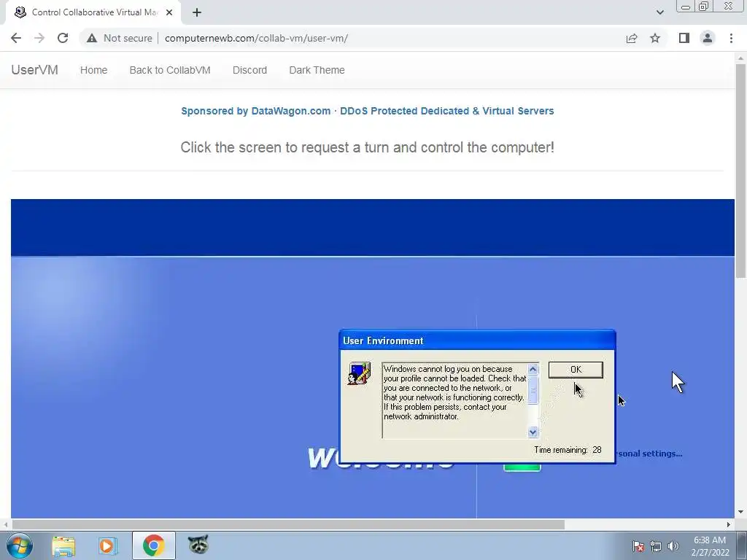Restore down the Chrome window
The image size is (747, 560).
point(704,7)
